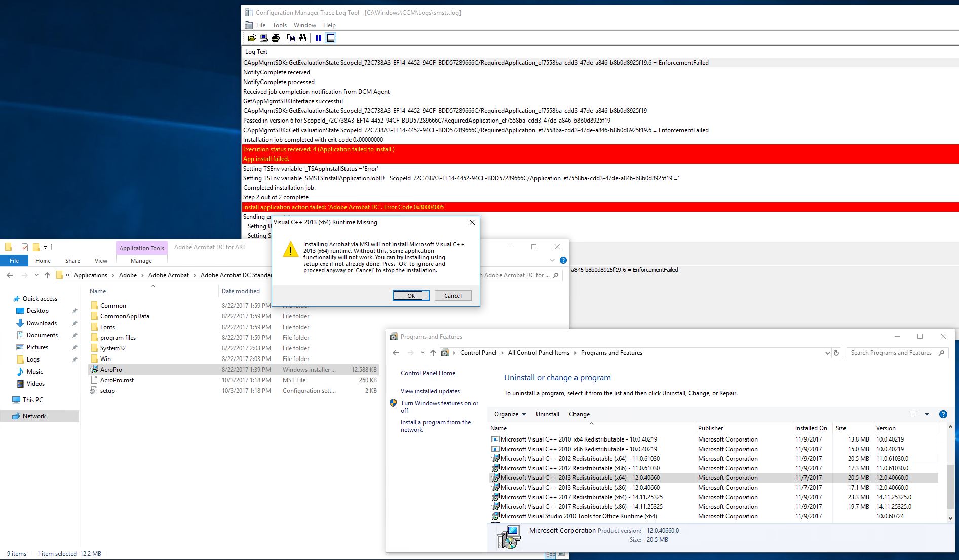The image size is (959, 560).
Task: Toggle the error lookup pane in CMTrace
Action: [x=330, y=37]
